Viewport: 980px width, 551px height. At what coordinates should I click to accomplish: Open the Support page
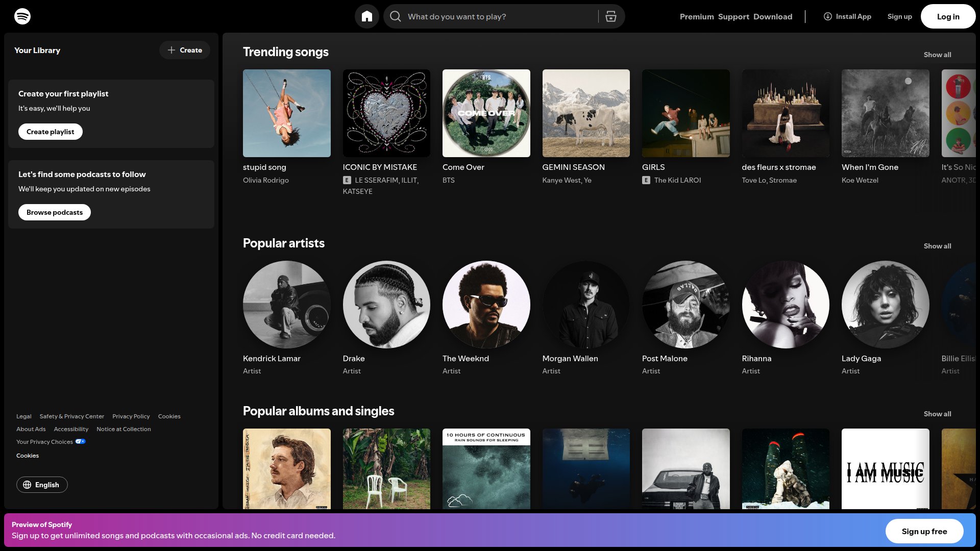[733, 16]
